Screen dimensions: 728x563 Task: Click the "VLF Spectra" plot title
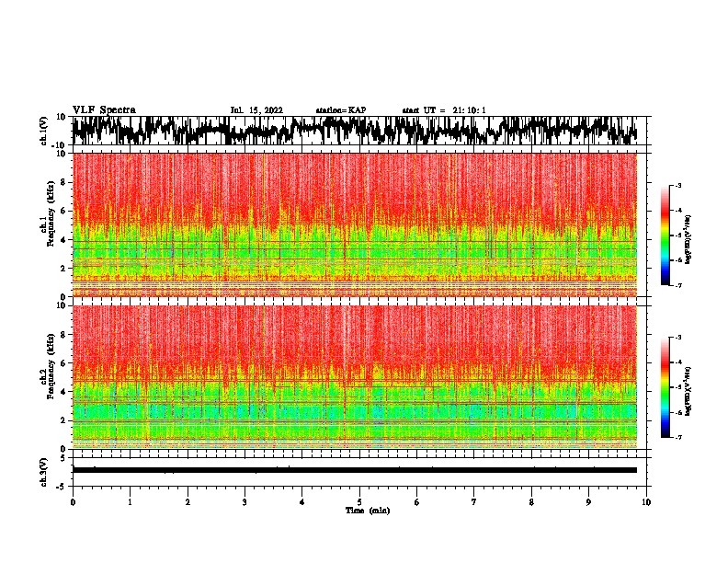tap(104, 109)
